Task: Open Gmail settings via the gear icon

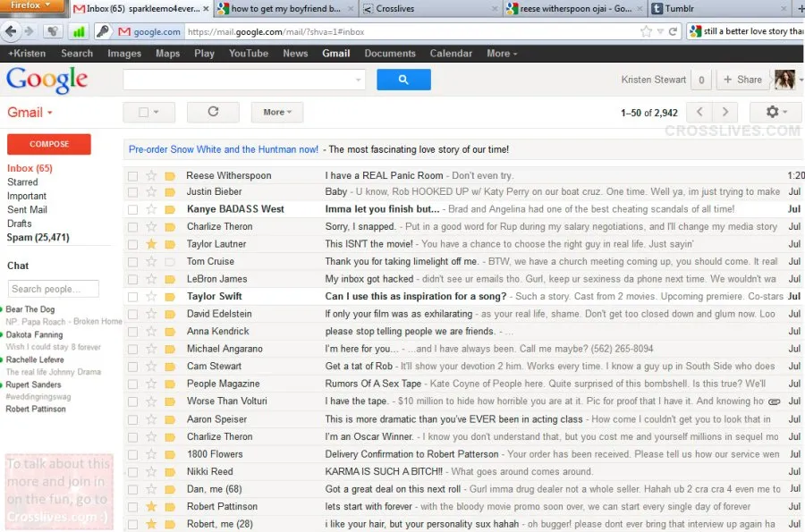Action: [x=775, y=112]
